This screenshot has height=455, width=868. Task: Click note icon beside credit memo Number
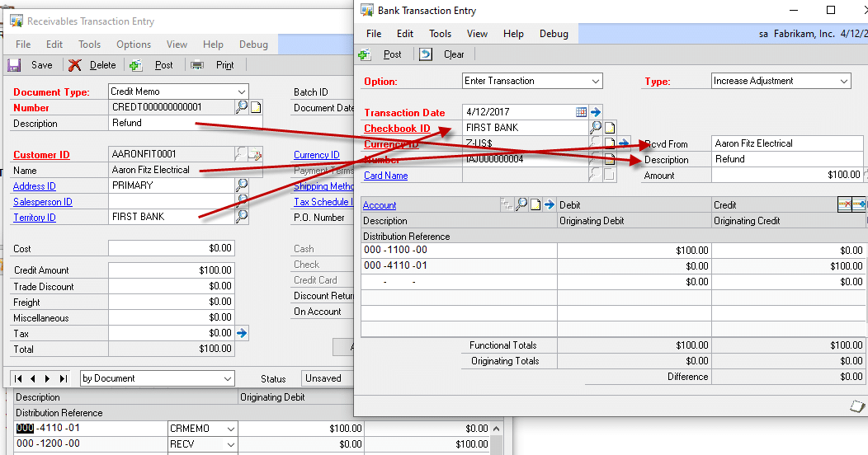[x=256, y=107]
